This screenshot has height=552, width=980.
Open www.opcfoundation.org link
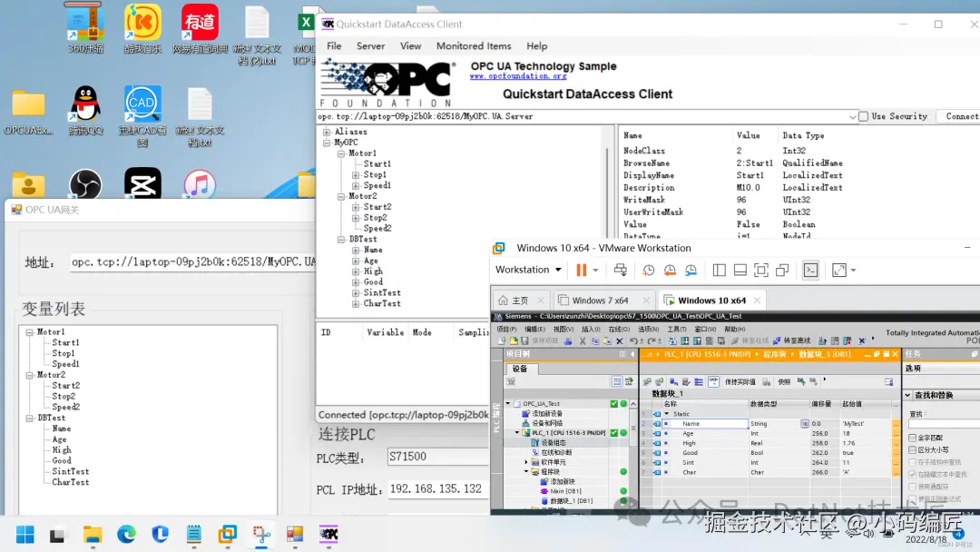[518, 76]
